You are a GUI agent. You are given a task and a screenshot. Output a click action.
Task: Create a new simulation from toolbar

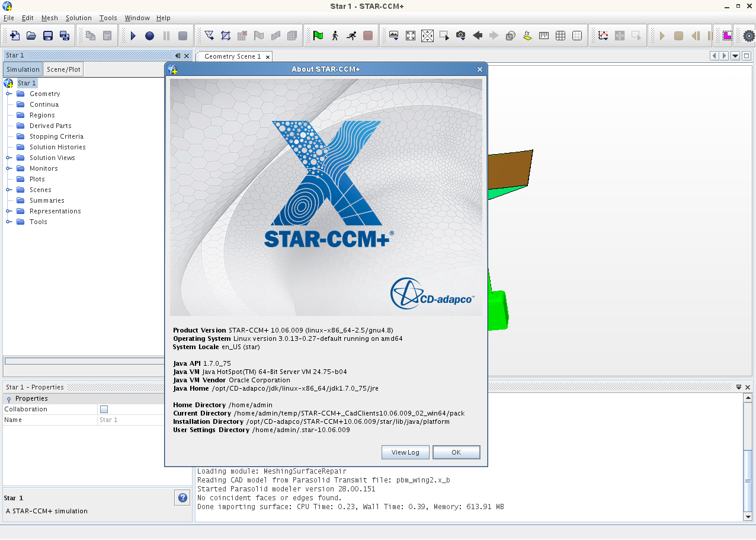pos(15,36)
